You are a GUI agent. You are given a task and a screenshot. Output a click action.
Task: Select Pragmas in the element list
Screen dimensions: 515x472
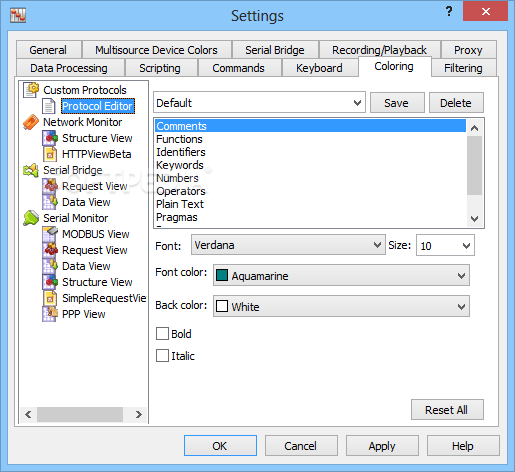tap(310, 217)
